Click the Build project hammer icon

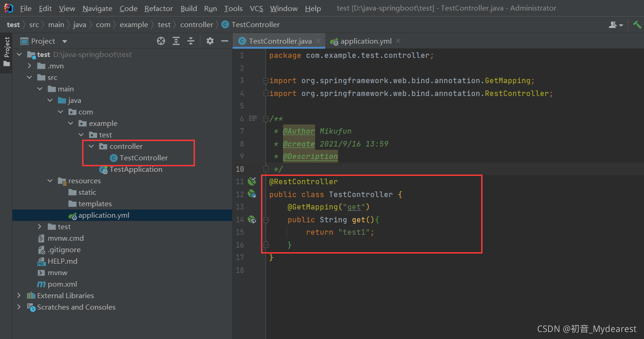pyautogui.click(x=637, y=24)
